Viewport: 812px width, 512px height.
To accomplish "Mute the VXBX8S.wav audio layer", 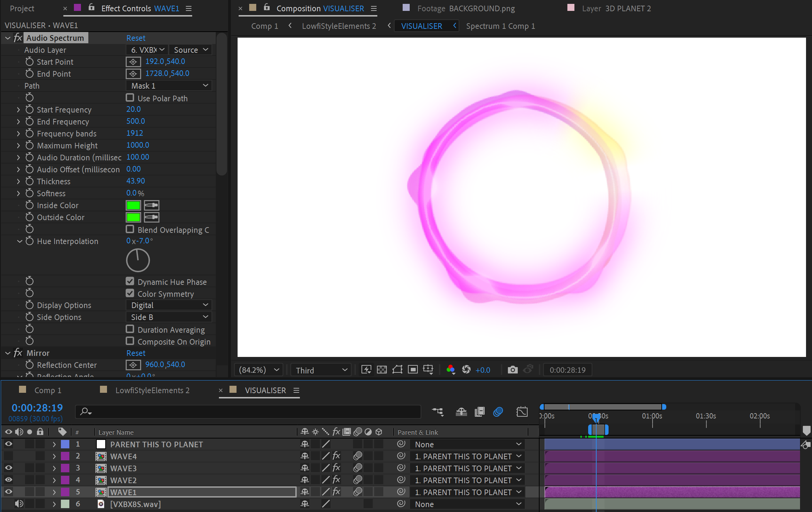I will (x=19, y=504).
